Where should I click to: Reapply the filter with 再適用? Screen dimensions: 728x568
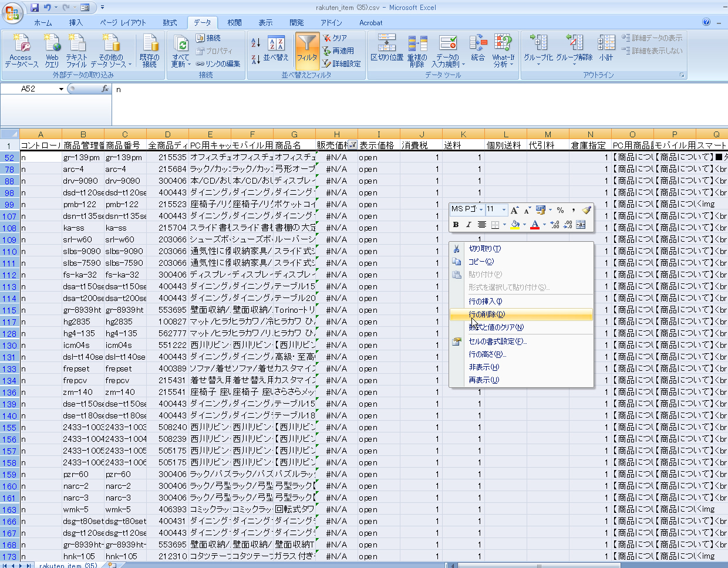tap(338, 51)
